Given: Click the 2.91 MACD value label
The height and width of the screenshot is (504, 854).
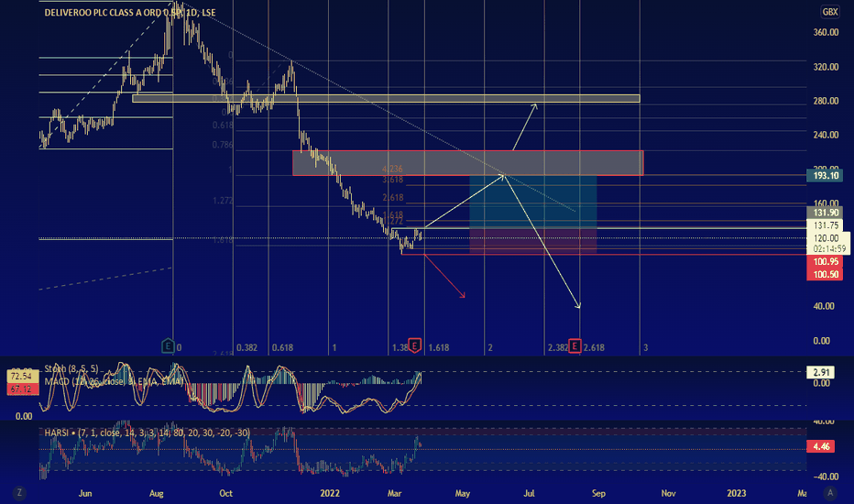Looking at the screenshot, I should (820, 373).
